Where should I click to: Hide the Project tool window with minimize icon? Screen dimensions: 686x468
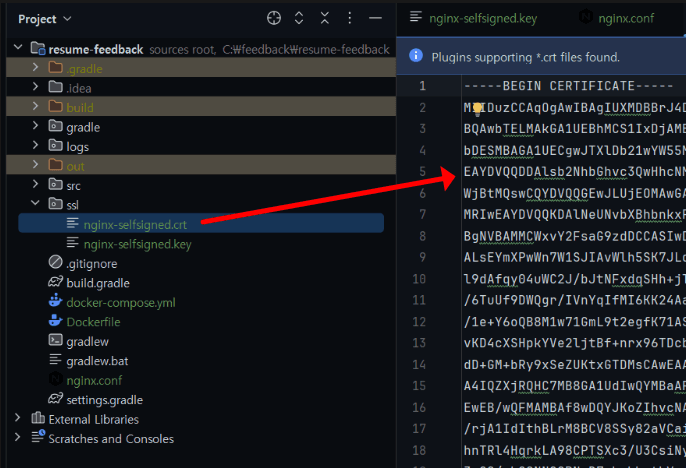coord(375,18)
